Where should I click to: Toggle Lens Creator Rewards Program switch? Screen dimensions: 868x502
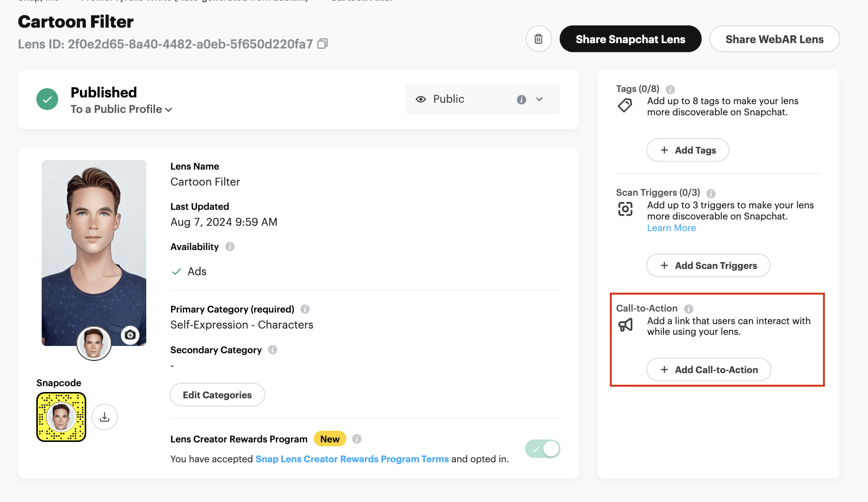(x=542, y=449)
